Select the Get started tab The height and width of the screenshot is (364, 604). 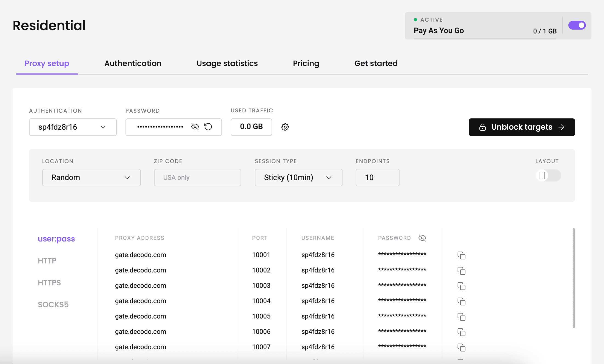[376, 64]
